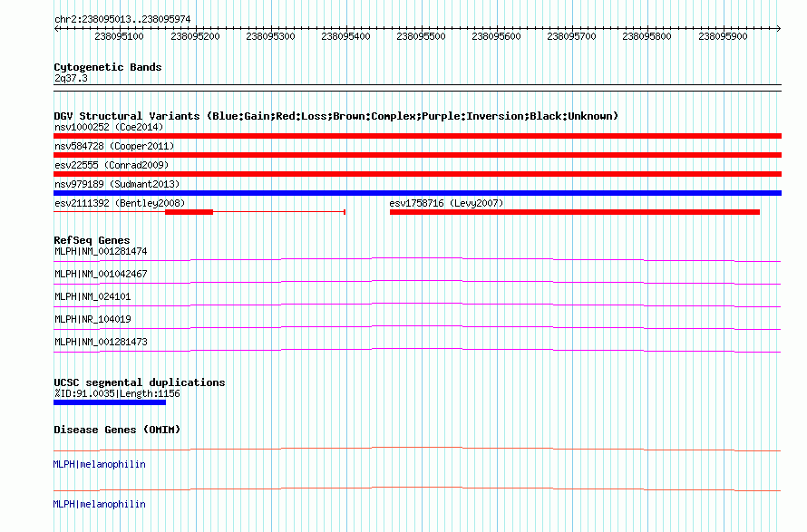Click ruler position 238095100
Image resolution: width=807 pixels, height=532 pixels.
[x=119, y=36]
